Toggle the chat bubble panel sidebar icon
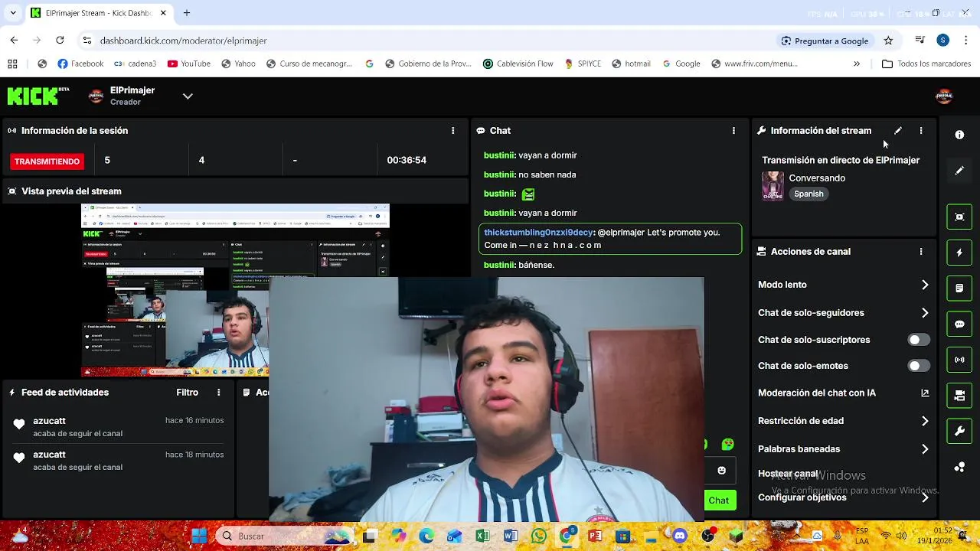Screen dimensions: 980x551 959,324
